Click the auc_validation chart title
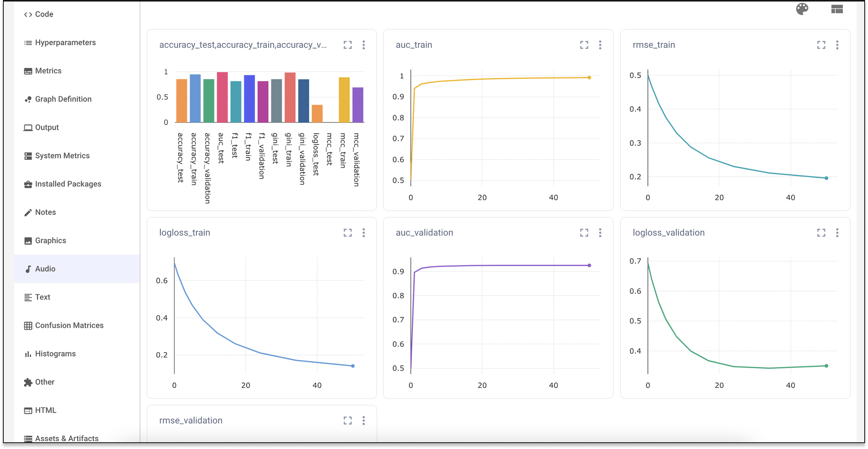The image size is (868, 449). pos(424,233)
